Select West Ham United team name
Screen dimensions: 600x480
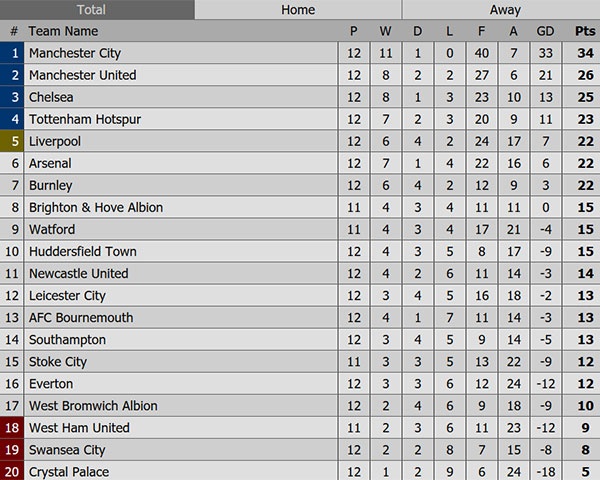coord(80,427)
